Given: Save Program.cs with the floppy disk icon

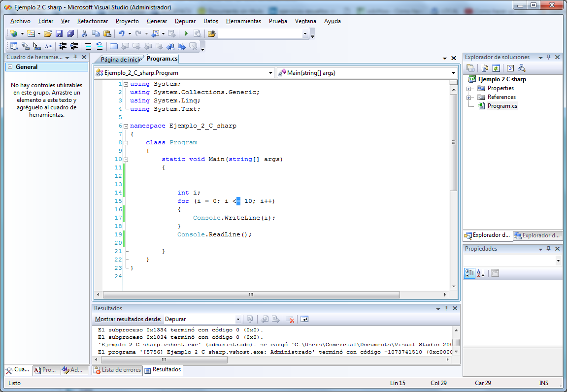Looking at the screenshot, I should click(x=59, y=33).
